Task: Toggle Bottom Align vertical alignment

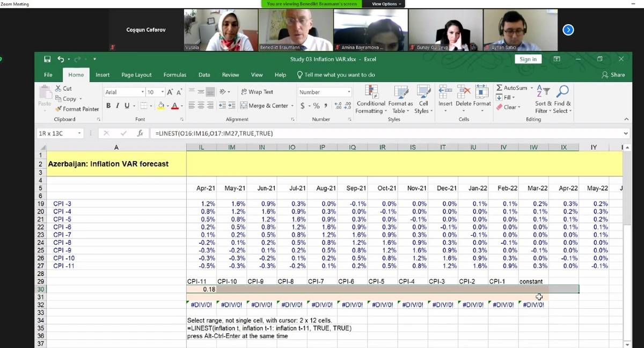Action: [210, 92]
